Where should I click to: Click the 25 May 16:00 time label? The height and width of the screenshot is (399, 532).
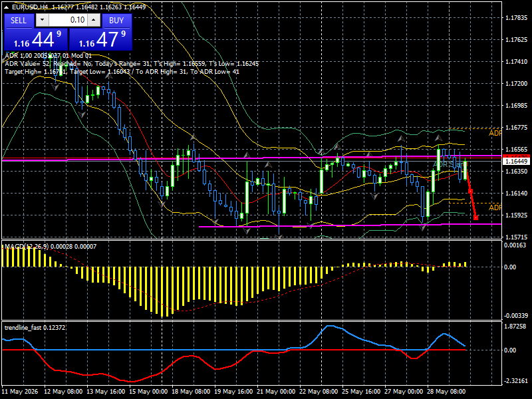pyautogui.click(x=361, y=392)
